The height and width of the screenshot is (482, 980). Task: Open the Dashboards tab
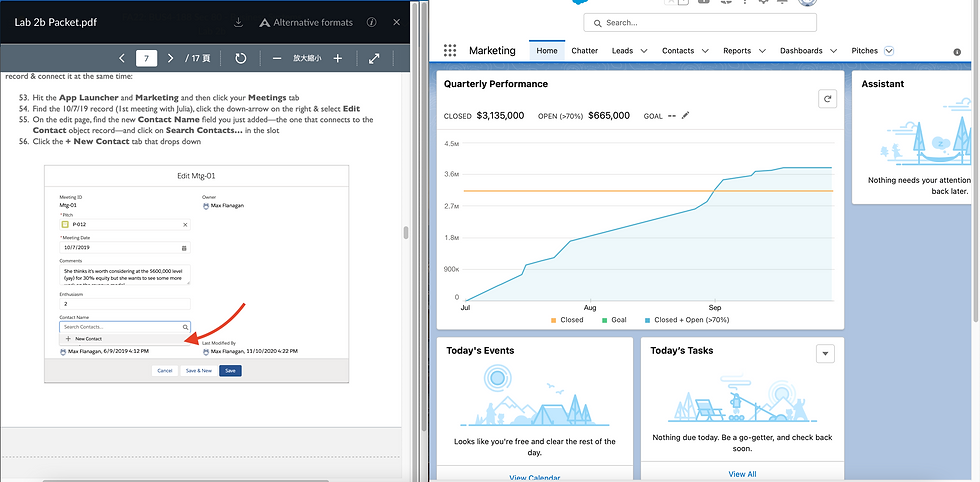801,51
